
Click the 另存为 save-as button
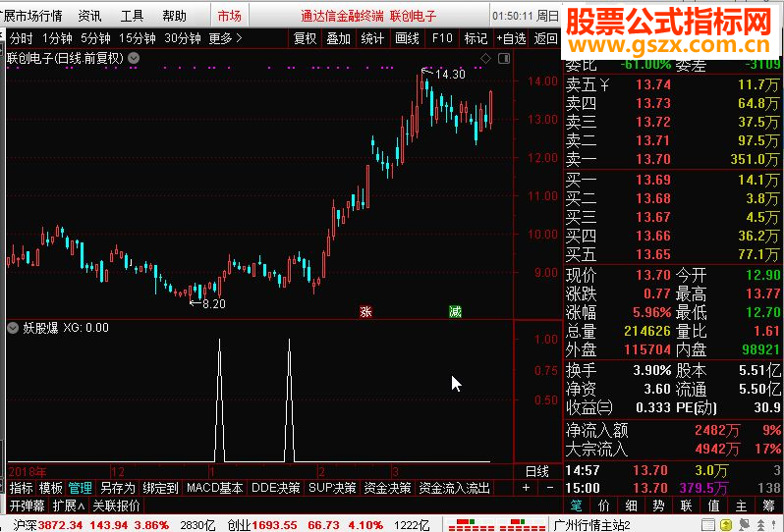point(118,488)
